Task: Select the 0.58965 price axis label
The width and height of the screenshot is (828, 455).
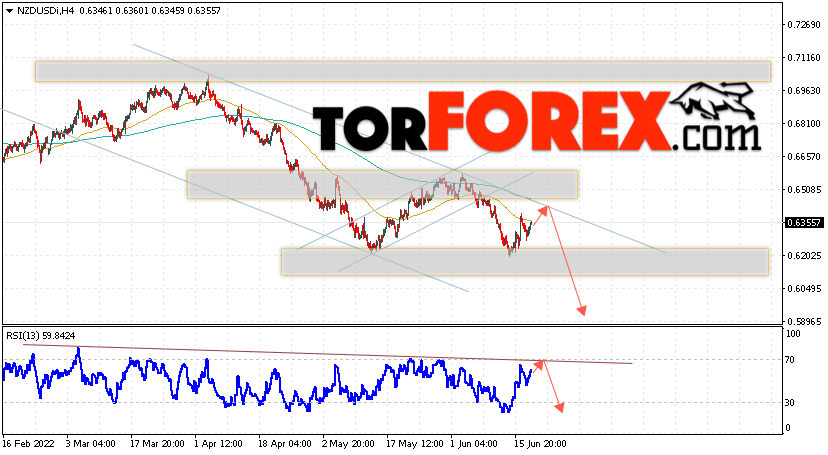Action: pos(804,321)
